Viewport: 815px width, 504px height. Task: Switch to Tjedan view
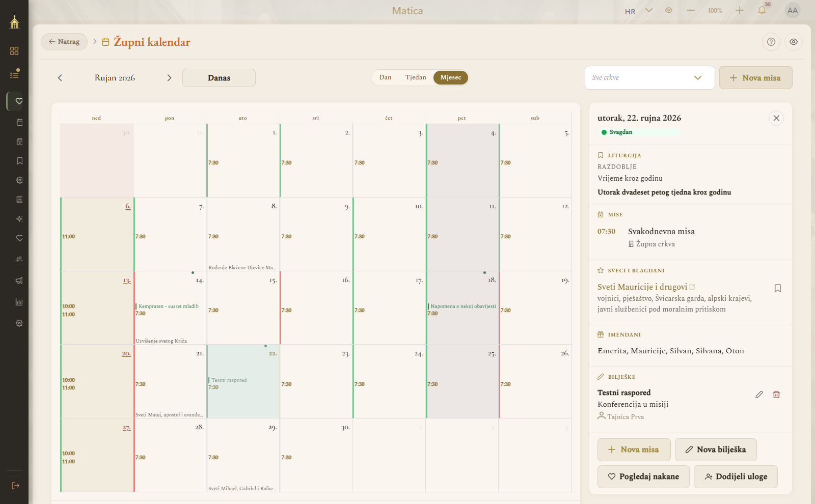point(416,77)
